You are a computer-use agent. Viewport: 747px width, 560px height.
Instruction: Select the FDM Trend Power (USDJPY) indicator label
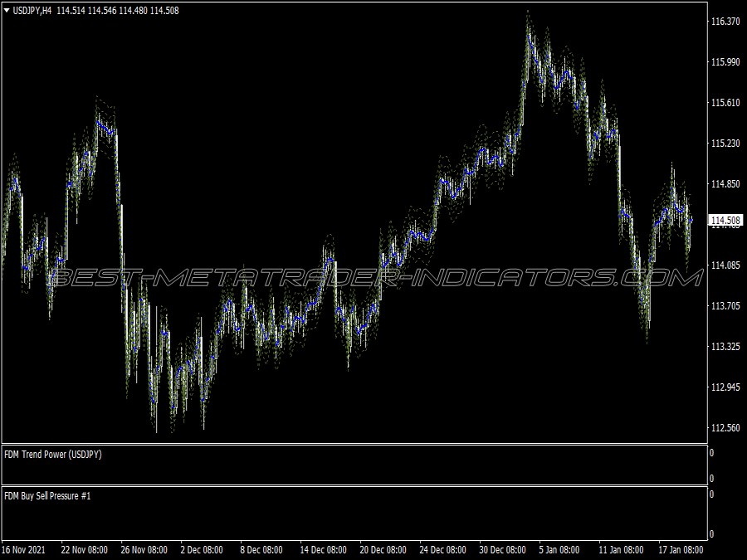tap(53, 455)
